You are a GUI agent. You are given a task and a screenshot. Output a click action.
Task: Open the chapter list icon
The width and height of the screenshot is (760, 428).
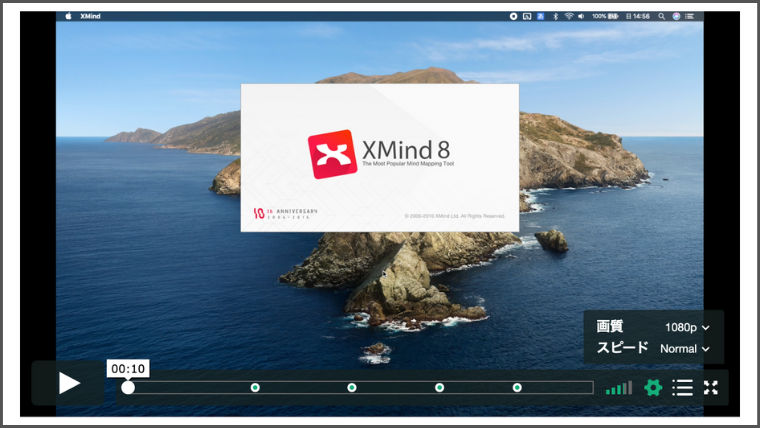(x=682, y=387)
